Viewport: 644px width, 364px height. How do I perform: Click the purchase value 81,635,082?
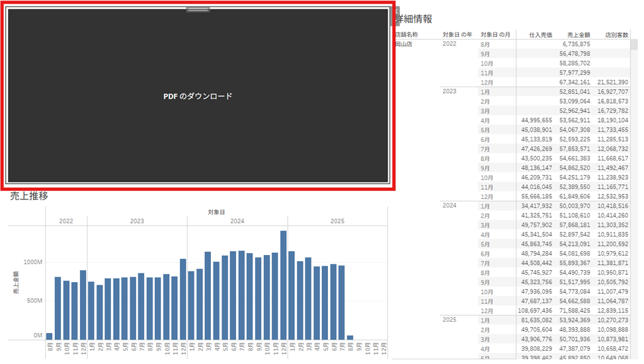coord(537,320)
